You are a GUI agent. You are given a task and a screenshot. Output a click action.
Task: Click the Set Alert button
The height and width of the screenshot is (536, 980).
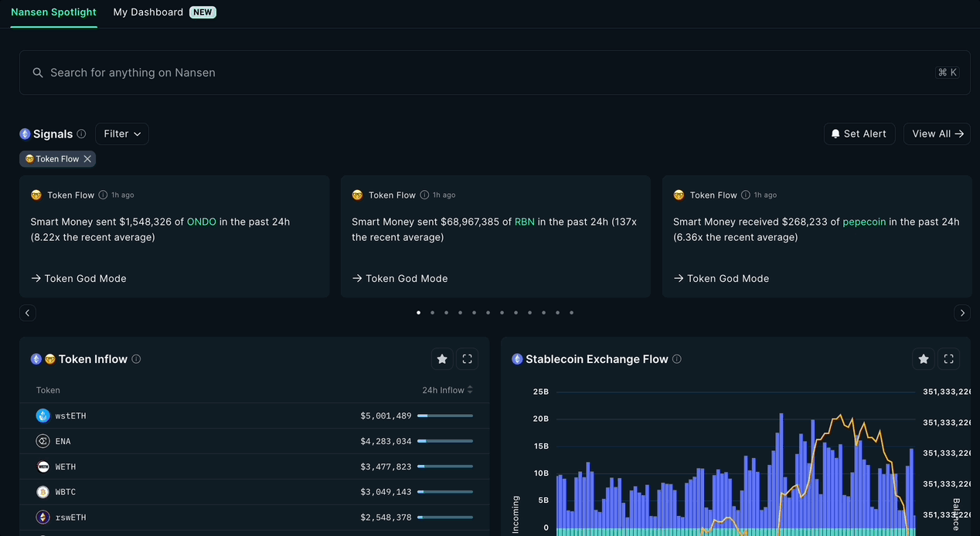pos(859,134)
